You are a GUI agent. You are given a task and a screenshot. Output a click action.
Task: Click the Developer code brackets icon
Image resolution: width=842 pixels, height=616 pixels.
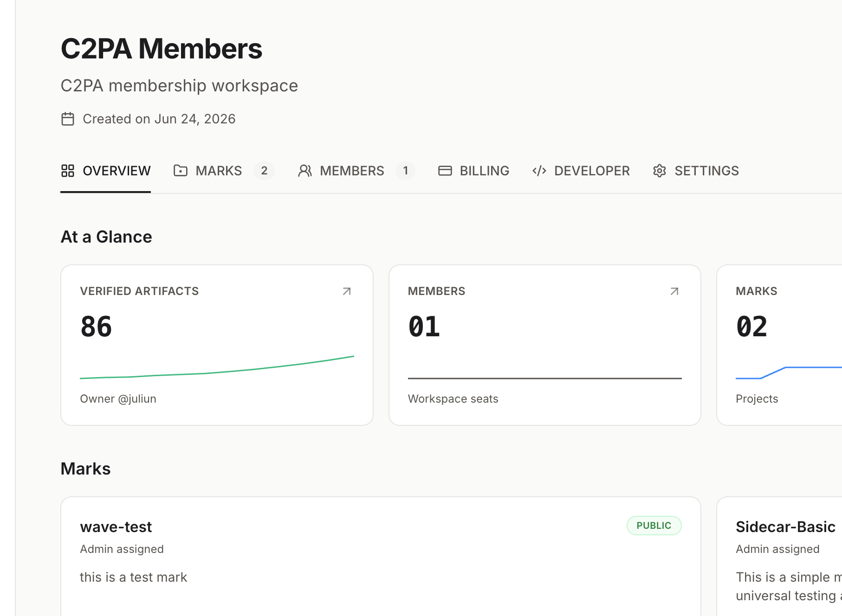(539, 171)
